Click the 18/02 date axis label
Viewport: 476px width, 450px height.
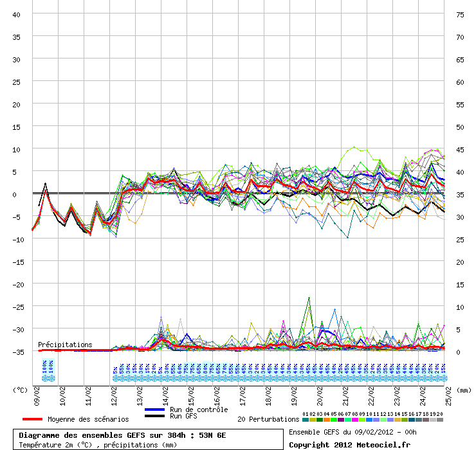click(268, 396)
